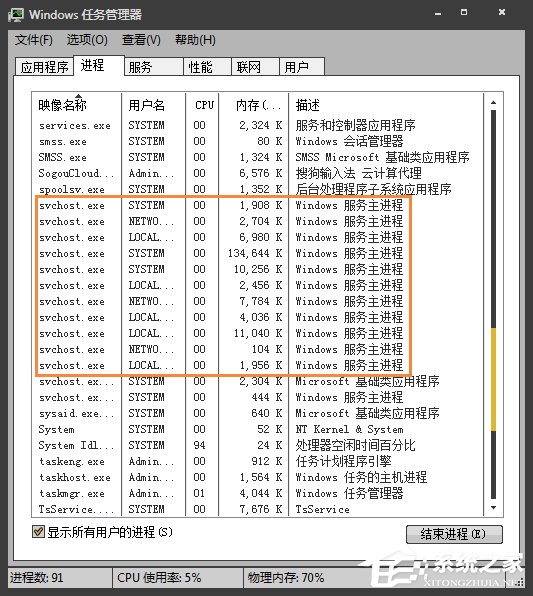The height and width of the screenshot is (596, 533).
Task: Click CPU value 94 of System Idle
Action: pyautogui.click(x=199, y=445)
